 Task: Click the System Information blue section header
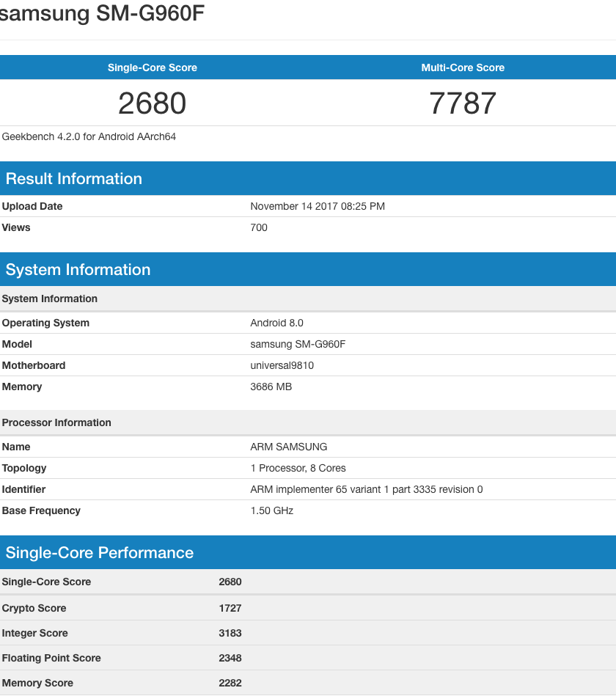[x=78, y=270]
